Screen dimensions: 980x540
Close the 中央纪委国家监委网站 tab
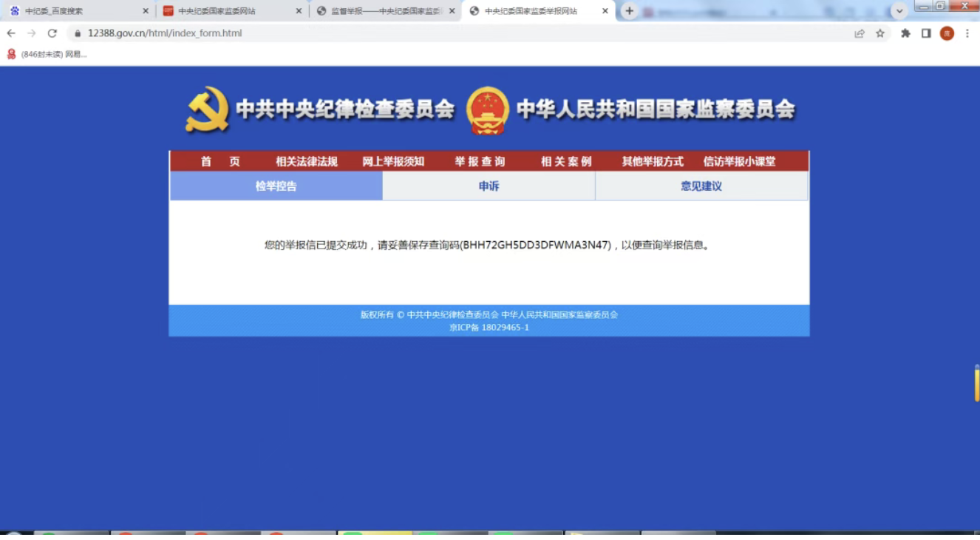click(299, 11)
